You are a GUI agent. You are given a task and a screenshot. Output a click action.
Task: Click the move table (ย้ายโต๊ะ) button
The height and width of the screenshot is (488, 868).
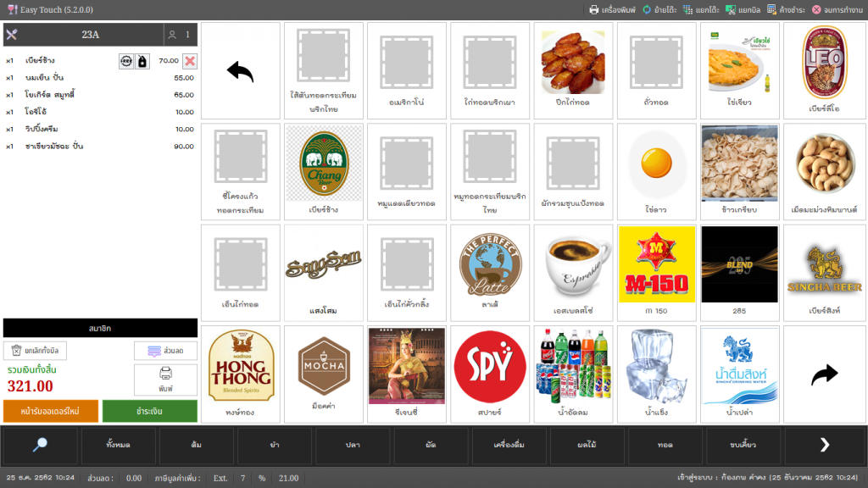point(659,9)
